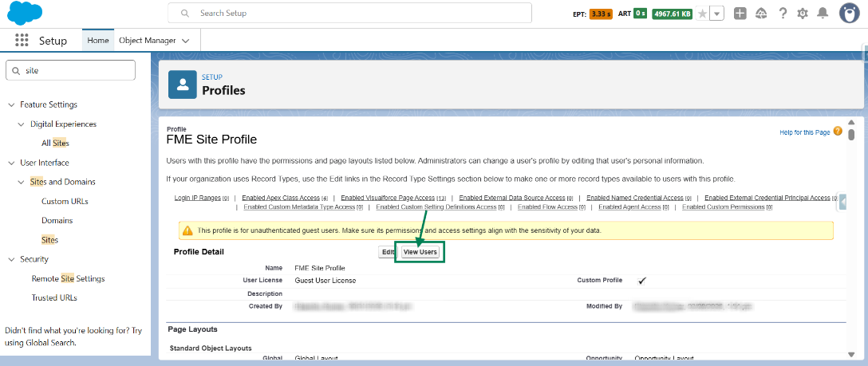Click the scrollbar down arrow
868x366 pixels.
pyautogui.click(x=851, y=354)
